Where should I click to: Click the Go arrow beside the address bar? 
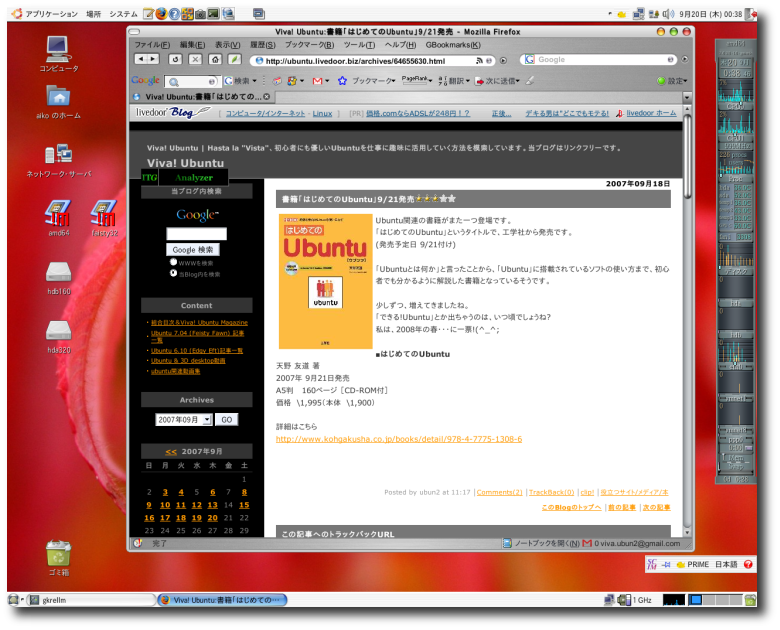503,60
